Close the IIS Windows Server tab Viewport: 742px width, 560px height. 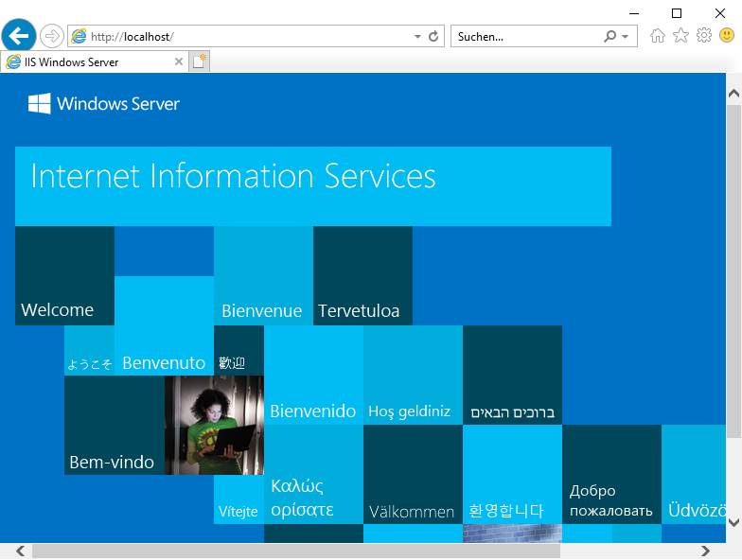179,62
